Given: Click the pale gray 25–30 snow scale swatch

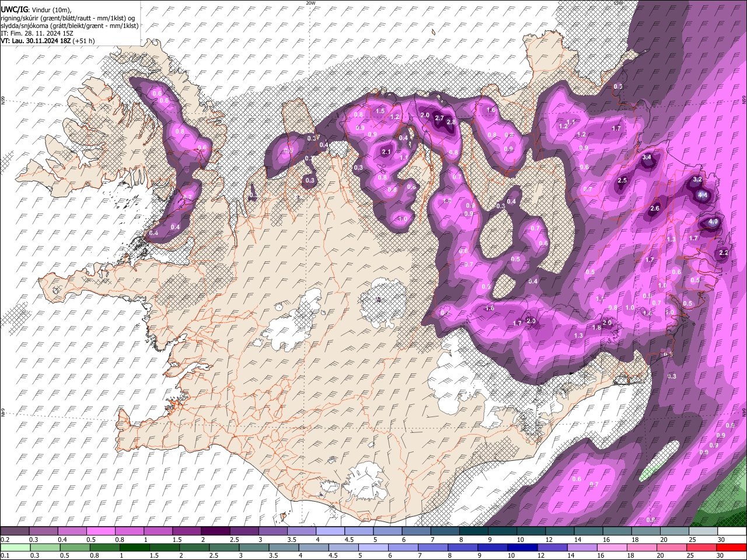Looking at the screenshot, I should click(x=703, y=531).
